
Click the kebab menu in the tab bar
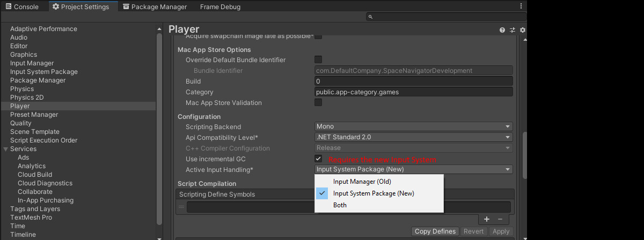click(521, 6)
